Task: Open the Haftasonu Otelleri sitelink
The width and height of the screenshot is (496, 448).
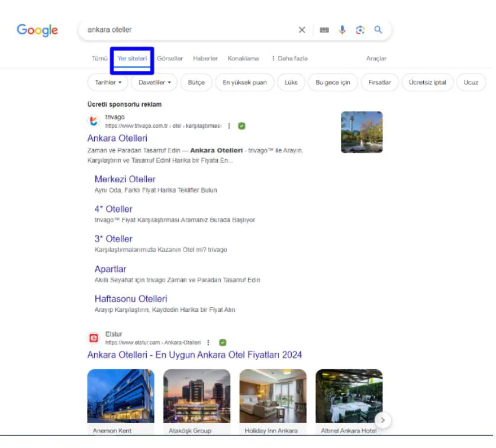Action: tap(131, 299)
